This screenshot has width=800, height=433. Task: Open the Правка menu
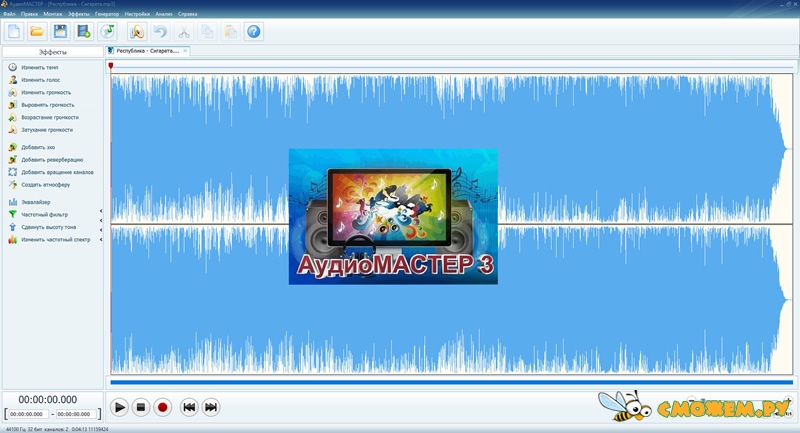[x=30, y=14]
